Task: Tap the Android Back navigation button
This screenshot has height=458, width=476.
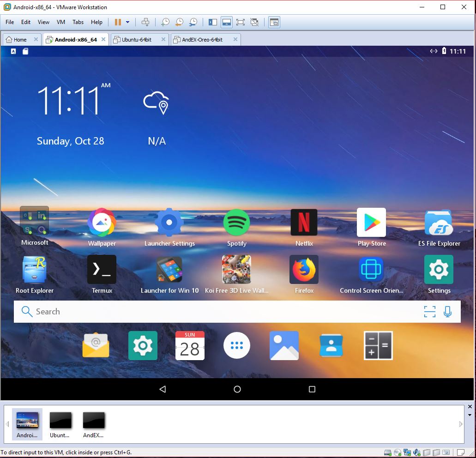Action: [x=163, y=389]
